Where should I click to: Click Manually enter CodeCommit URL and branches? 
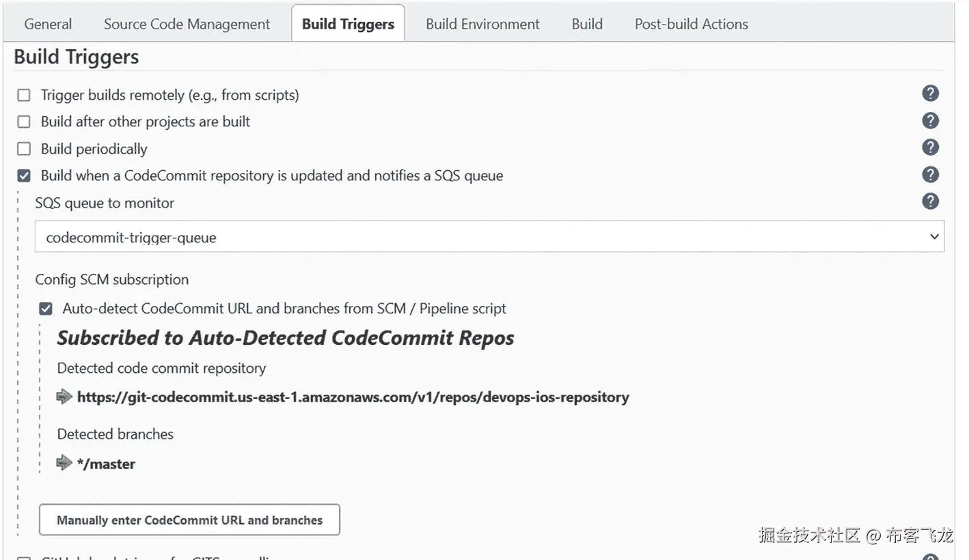point(189,520)
